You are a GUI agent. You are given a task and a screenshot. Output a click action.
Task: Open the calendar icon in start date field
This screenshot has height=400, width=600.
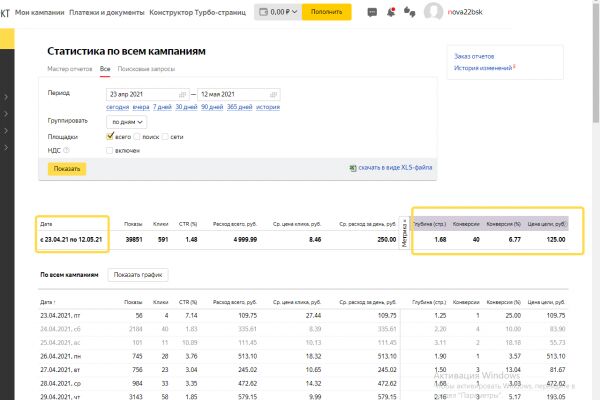[x=183, y=94]
